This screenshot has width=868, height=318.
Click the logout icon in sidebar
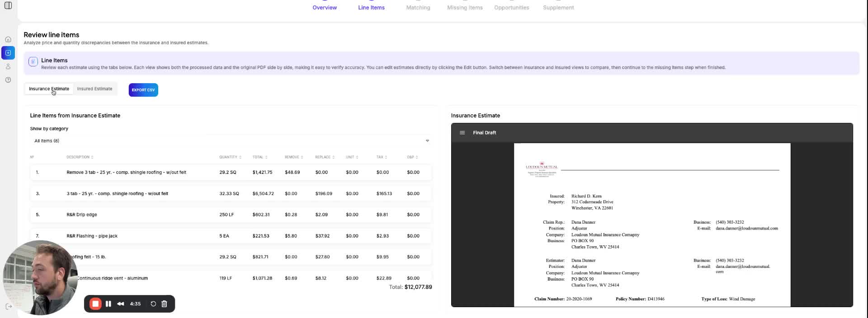tap(8, 307)
